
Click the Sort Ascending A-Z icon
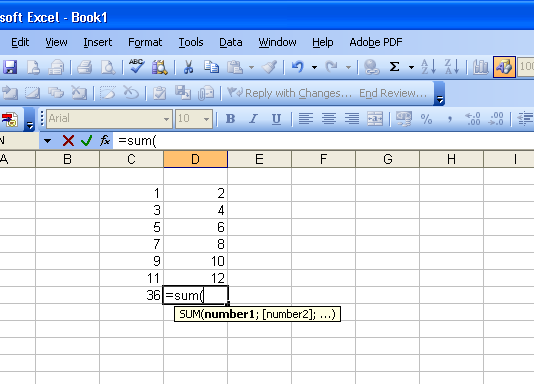[x=428, y=67]
